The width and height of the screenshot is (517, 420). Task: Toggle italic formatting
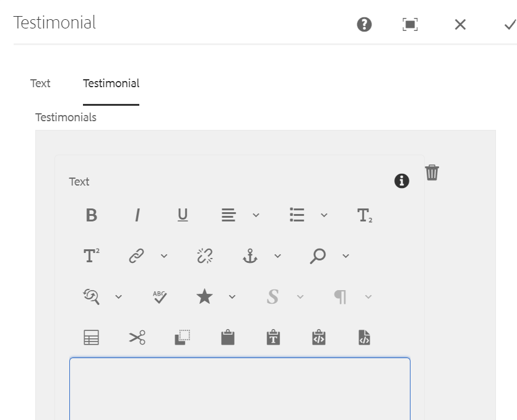point(137,215)
